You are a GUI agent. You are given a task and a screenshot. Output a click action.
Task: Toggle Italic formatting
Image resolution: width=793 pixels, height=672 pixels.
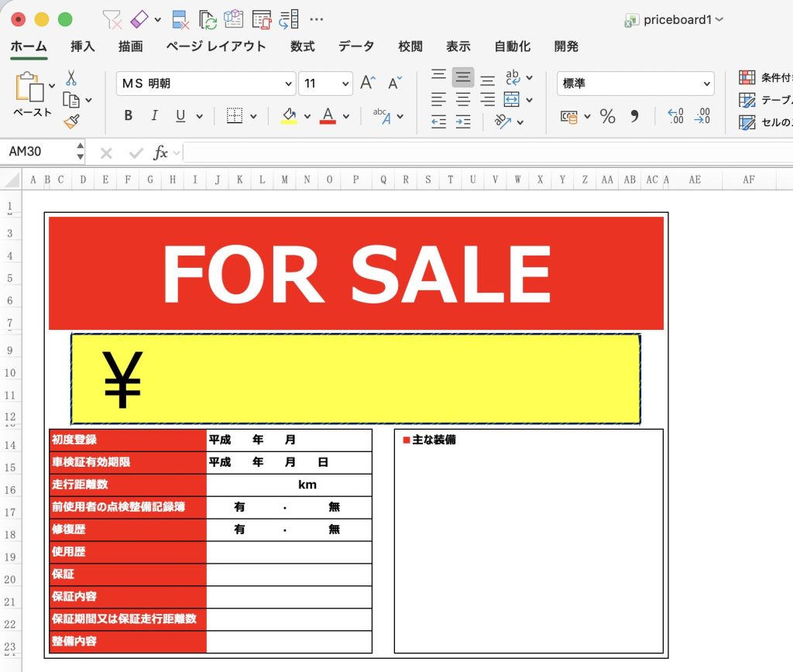(x=154, y=116)
